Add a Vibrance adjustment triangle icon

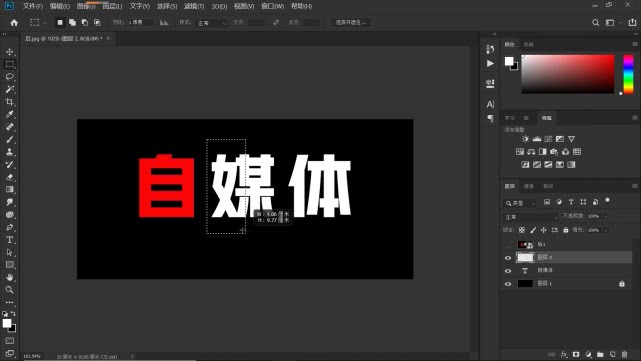(572, 139)
